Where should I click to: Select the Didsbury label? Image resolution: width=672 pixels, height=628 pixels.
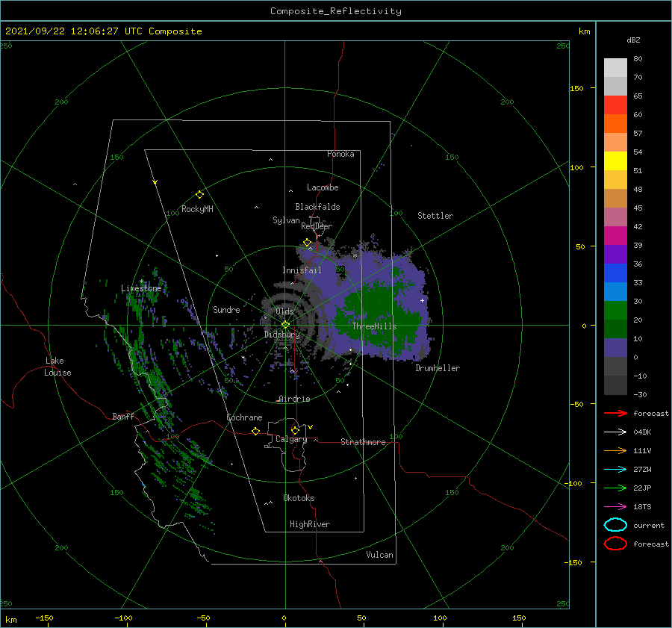282,335
